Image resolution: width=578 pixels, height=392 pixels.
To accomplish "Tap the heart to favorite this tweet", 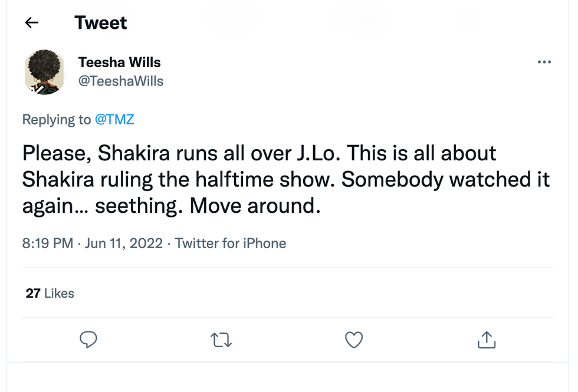I will [x=354, y=340].
